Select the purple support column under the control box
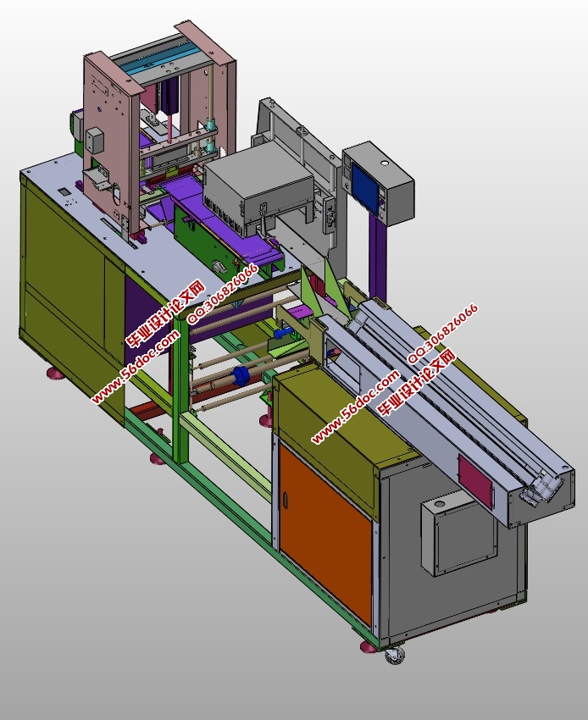 380,259
